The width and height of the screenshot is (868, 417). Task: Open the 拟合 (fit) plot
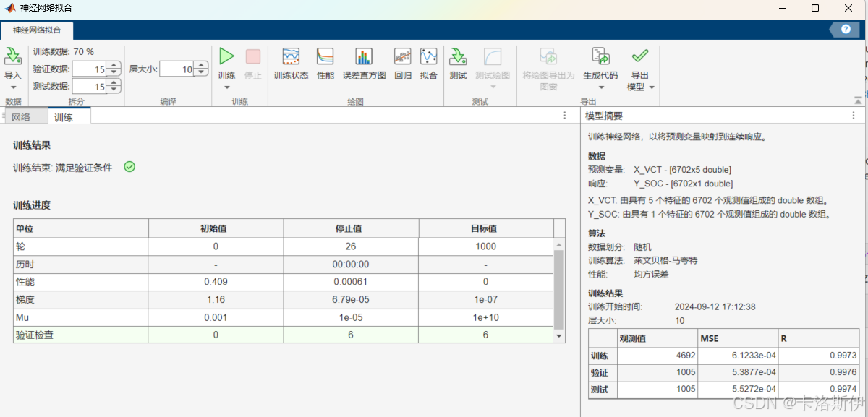click(429, 56)
